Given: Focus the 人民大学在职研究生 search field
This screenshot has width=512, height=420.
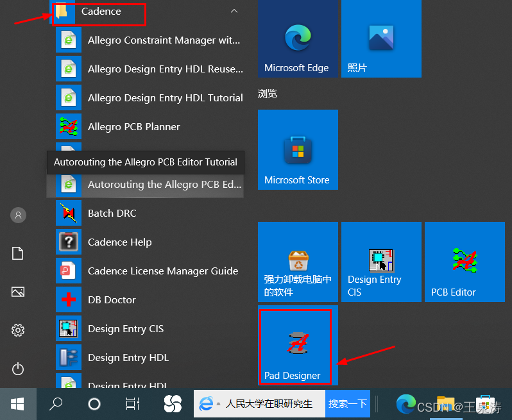Looking at the screenshot, I should pos(269,404).
